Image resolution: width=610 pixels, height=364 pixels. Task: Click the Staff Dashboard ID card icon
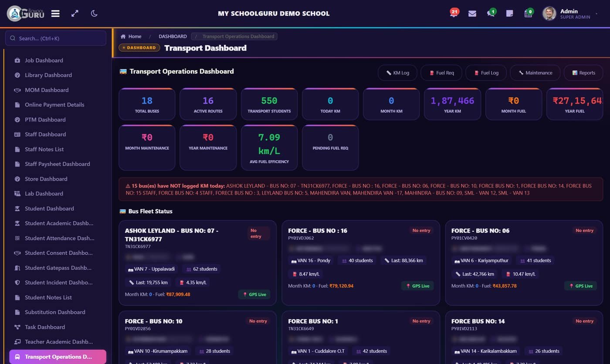pyautogui.click(x=17, y=135)
